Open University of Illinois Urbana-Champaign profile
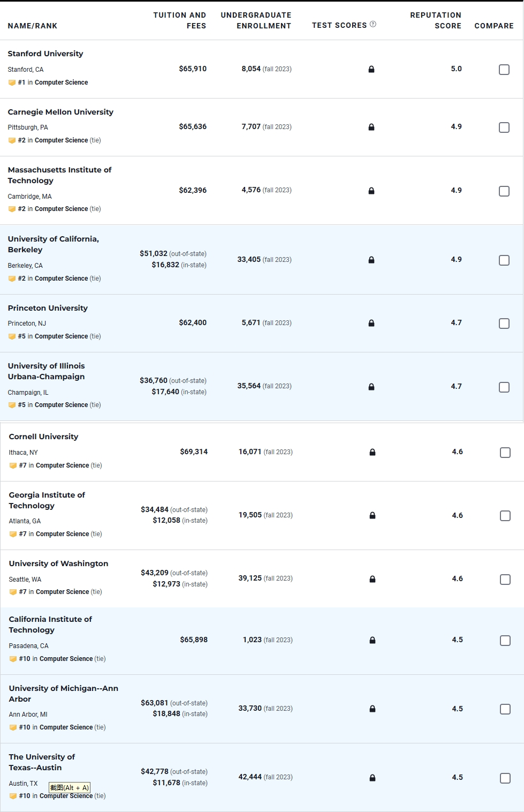The height and width of the screenshot is (812, 524). [46, 371]
